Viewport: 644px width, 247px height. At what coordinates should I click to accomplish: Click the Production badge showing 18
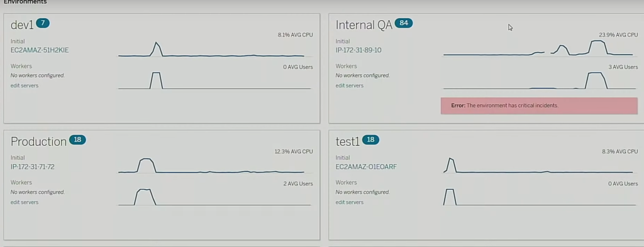(x=77, y=140)
